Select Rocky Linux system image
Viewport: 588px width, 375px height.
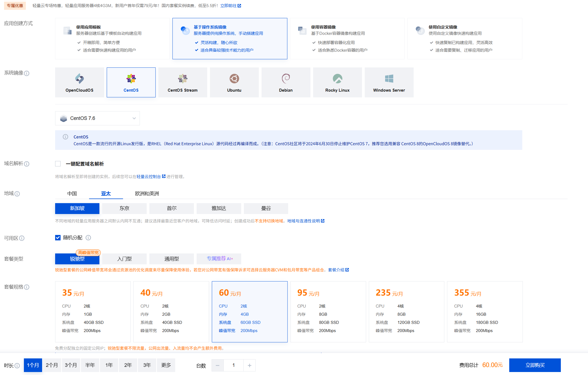click(337, 82)
